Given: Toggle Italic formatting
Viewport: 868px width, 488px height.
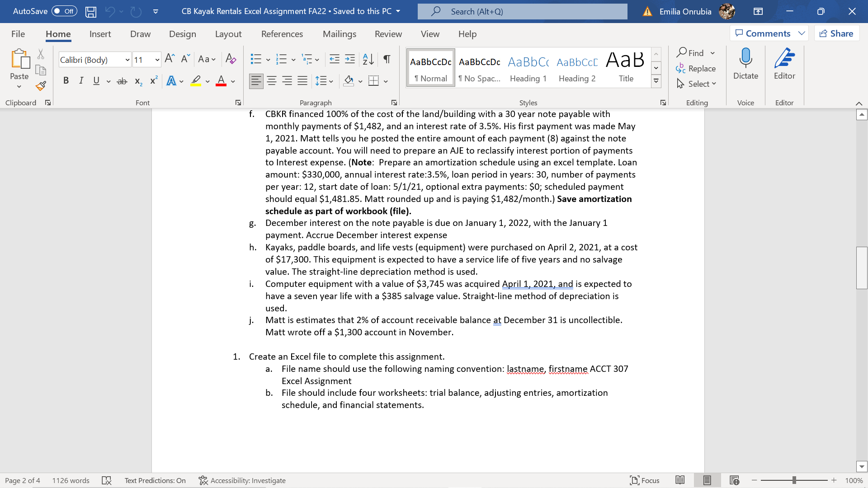Looking at the screenshot, I should coord(81,81).
